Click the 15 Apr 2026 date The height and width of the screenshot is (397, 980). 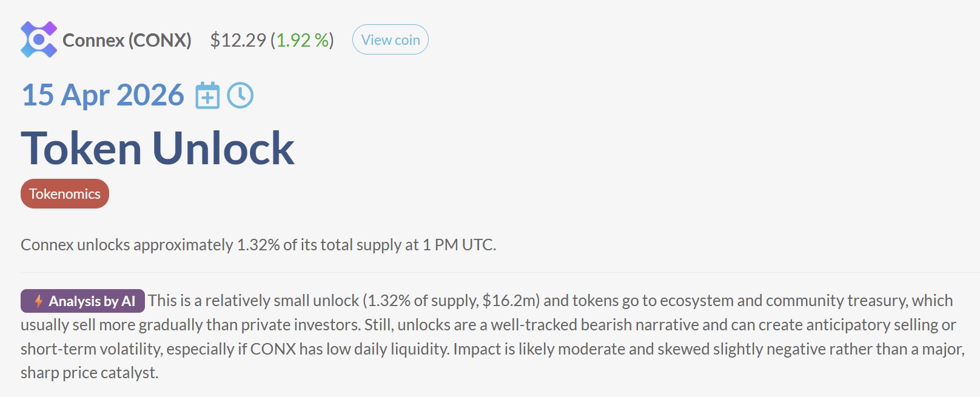click(x=102, y=95)
